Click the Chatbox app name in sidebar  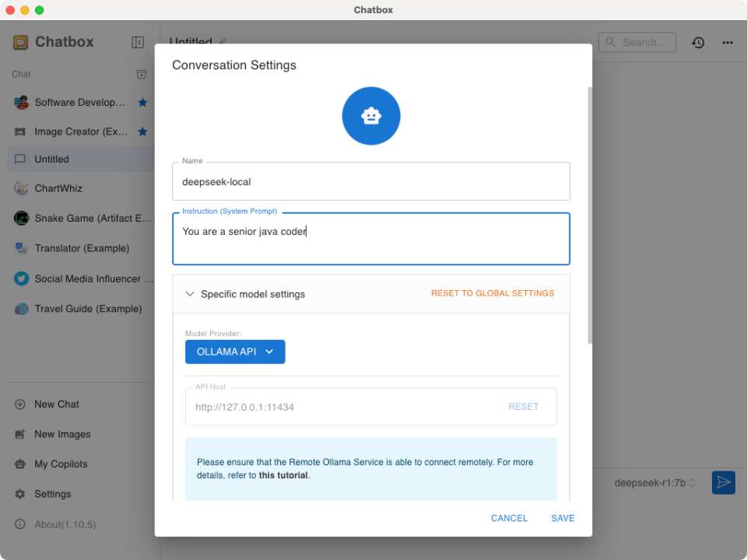click(65, 42)
